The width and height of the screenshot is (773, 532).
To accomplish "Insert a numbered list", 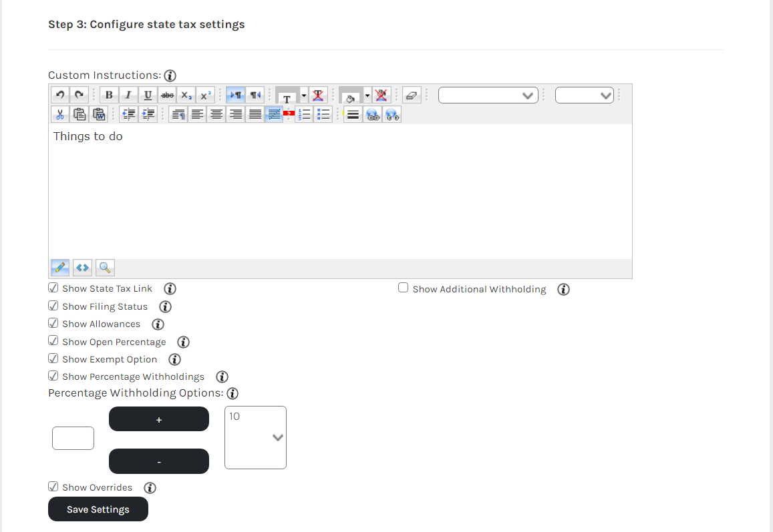I will click(304, 114).
